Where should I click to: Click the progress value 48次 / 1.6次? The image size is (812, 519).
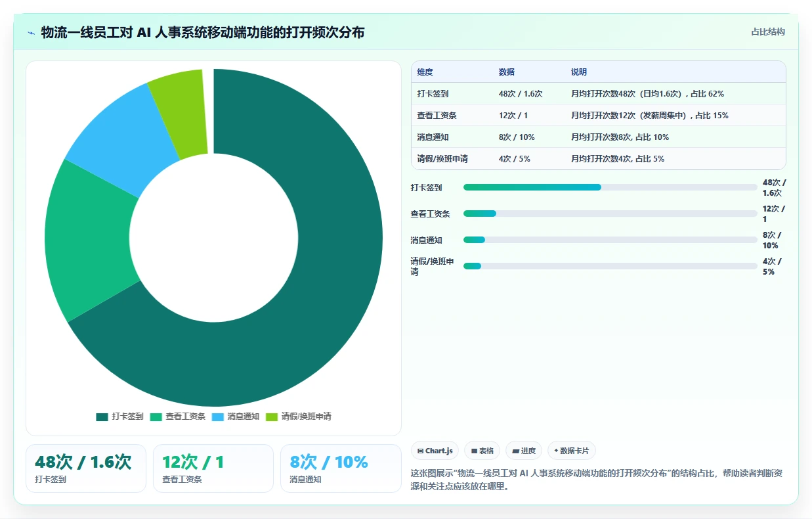774,188
